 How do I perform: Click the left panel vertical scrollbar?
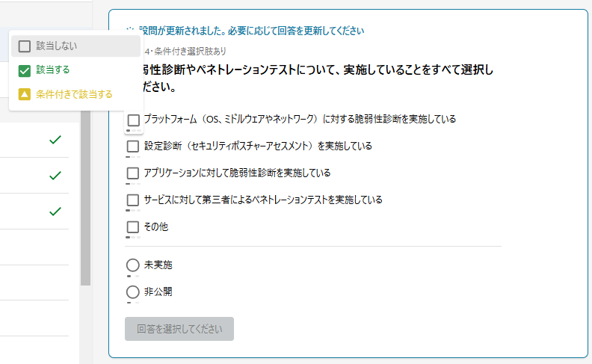point(86,198)
